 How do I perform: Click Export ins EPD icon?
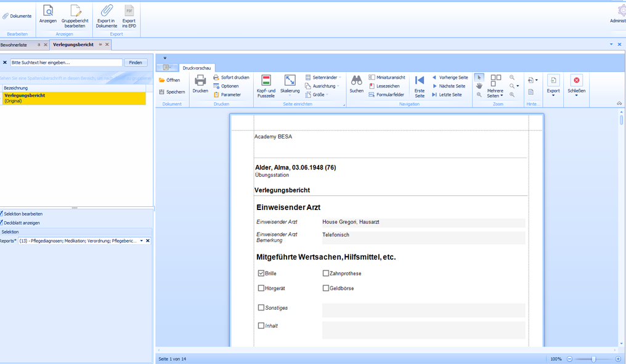[129, 10]
